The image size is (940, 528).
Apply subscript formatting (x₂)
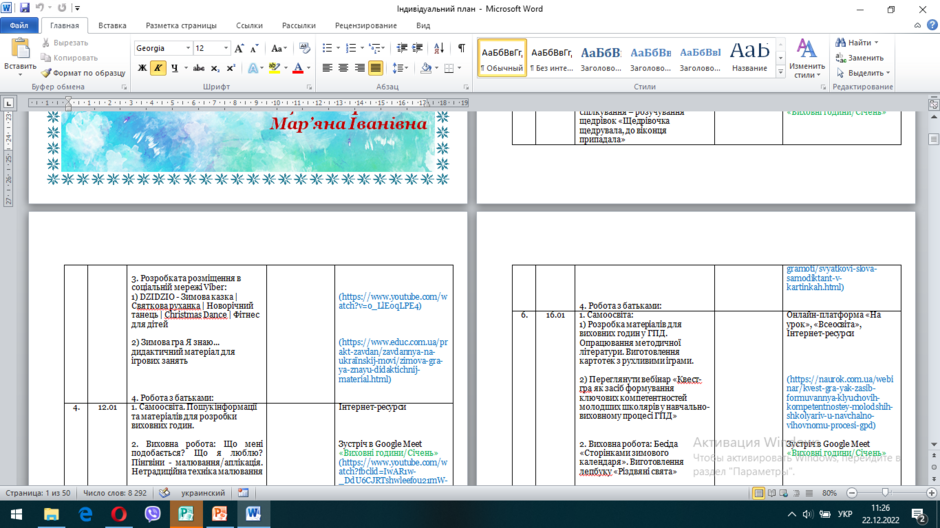(215, 68)
